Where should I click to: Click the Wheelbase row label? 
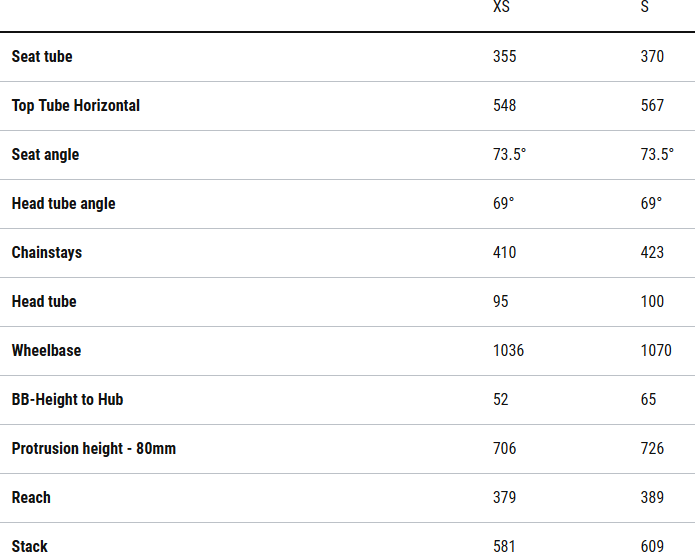point(46,351)
